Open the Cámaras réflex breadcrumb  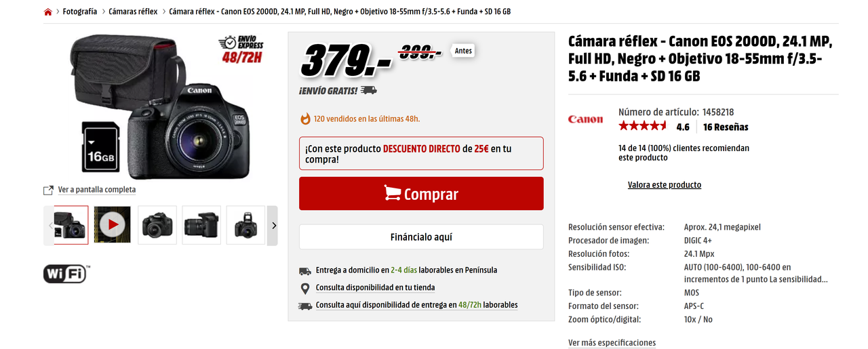pos(134,12)
